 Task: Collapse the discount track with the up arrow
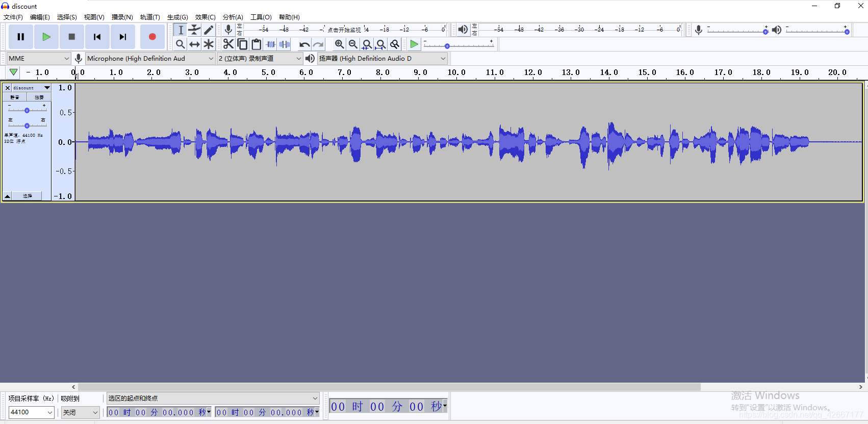[x=8, y=196]
